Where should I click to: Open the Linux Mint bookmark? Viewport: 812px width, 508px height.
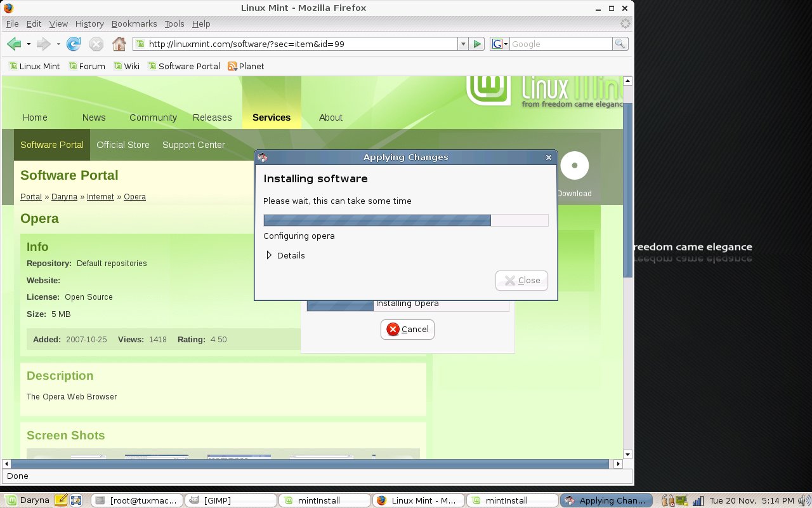click(34, 66)
